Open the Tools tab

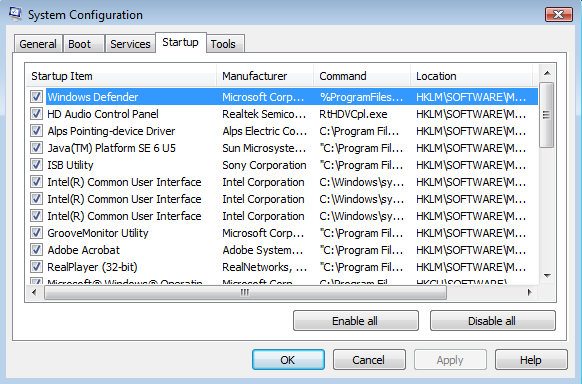tap(225, 44)
